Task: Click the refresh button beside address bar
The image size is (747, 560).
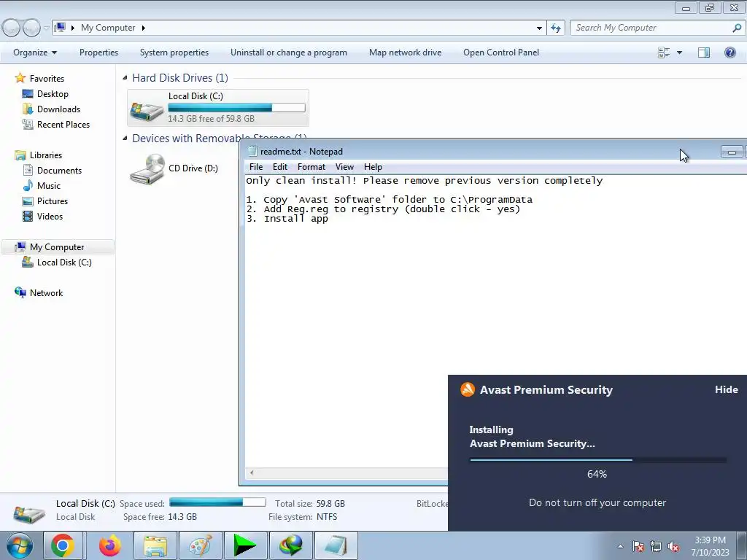Action: click(x=555, y=28)
